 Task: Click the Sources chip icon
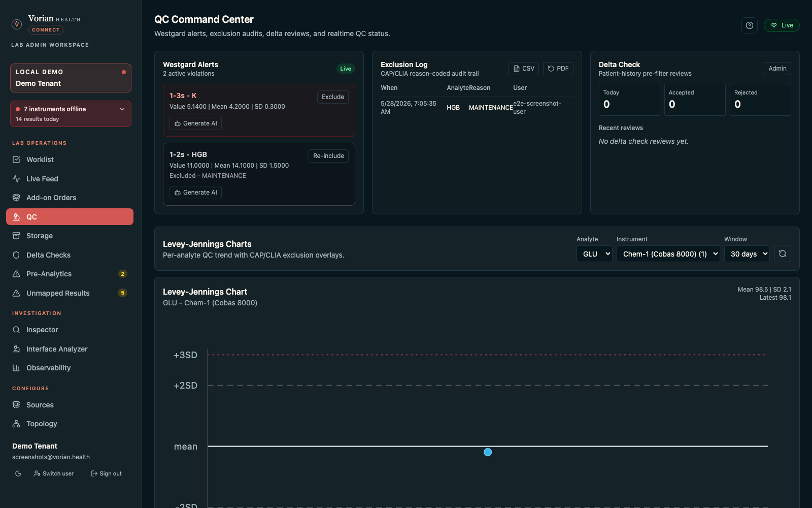(x=16, y=405)
